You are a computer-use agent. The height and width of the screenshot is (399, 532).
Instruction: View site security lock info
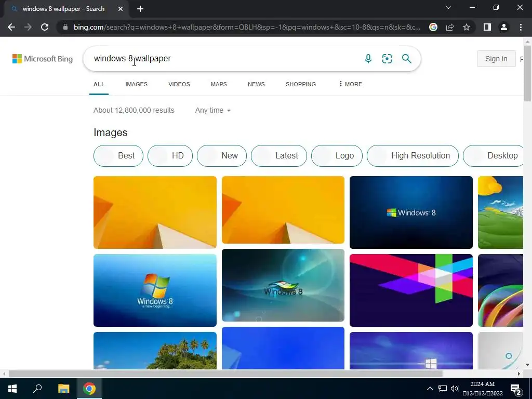65,27
